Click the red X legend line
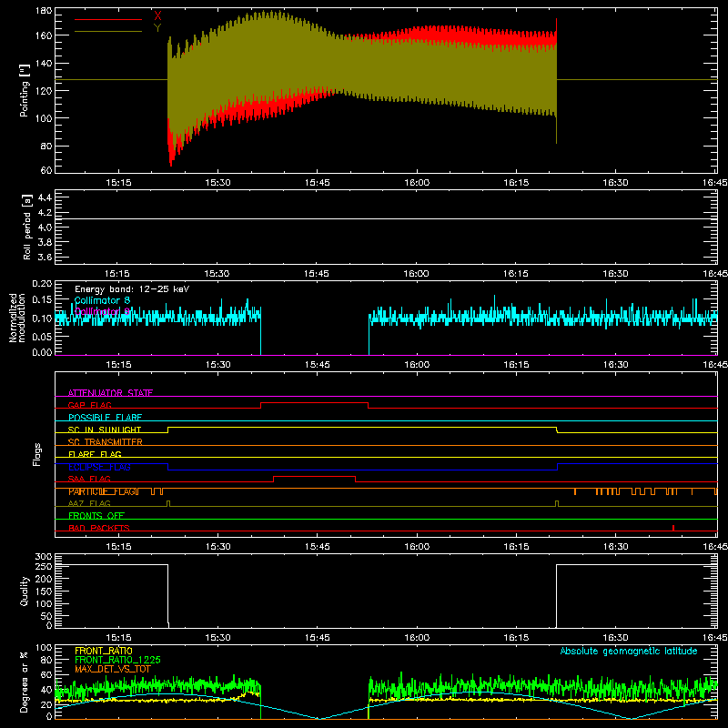The image size is (728, 728). [x=108, y=19]
